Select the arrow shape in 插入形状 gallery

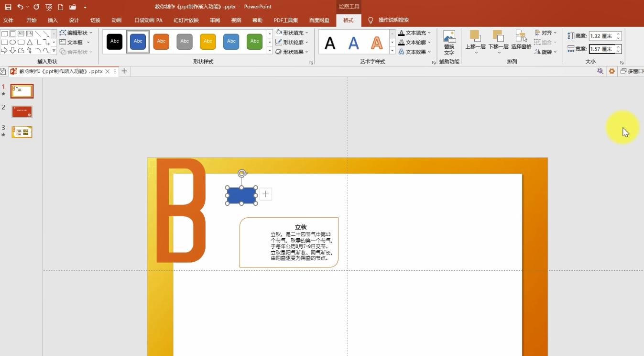click(5, 50)
